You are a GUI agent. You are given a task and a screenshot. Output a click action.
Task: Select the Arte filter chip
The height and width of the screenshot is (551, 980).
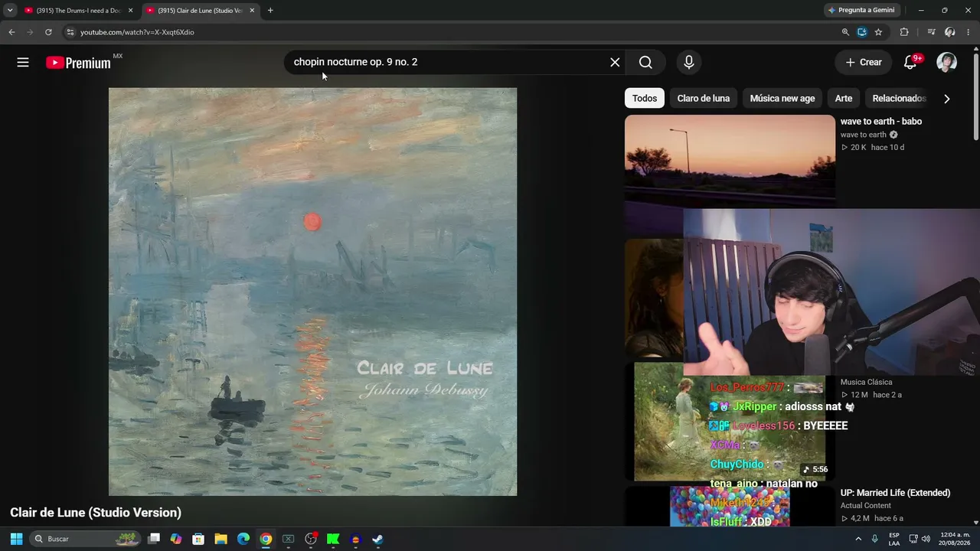[844, 98]
